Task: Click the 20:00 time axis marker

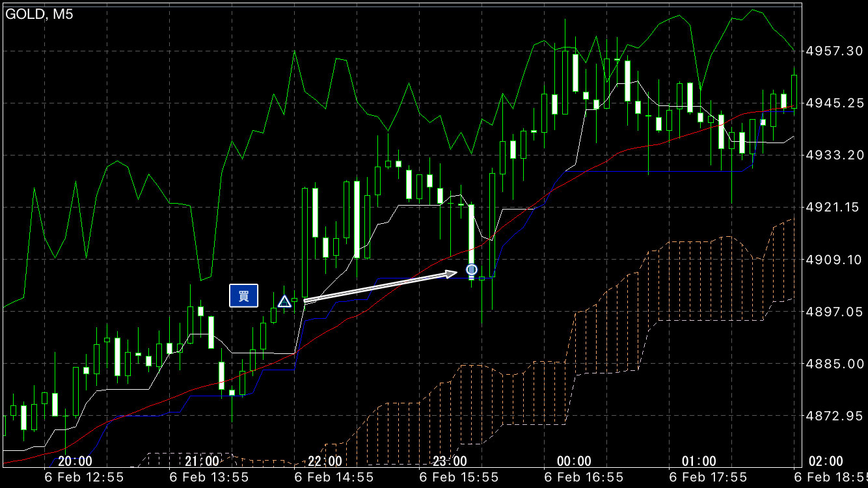Action: [75, 461]
